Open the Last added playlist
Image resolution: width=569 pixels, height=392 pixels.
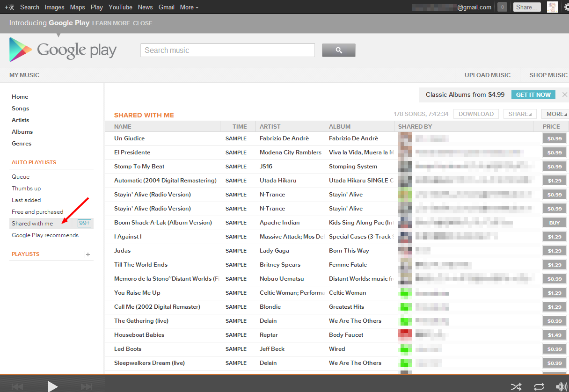[26, 200]
